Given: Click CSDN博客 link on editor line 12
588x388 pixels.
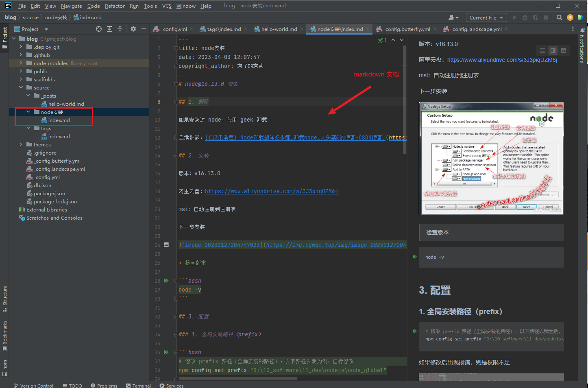Looking at the screenshot, I should pos(295,137).
